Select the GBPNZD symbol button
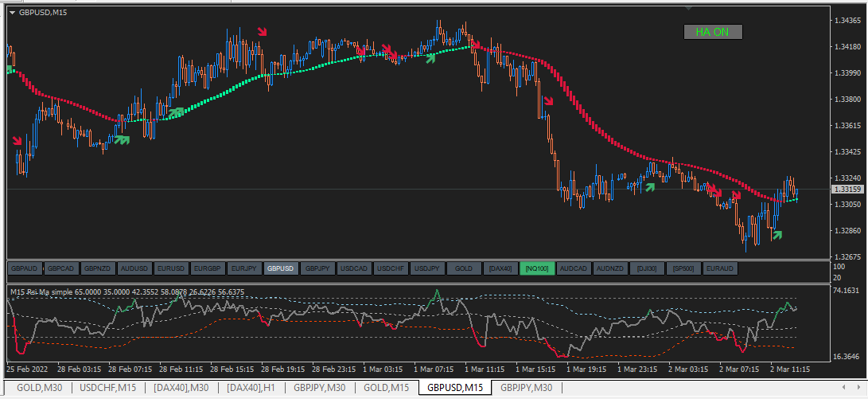 coord(98,268)
